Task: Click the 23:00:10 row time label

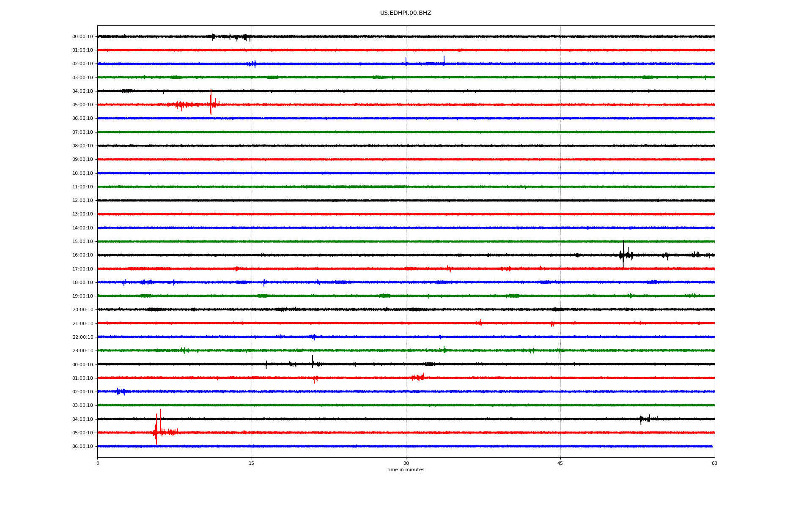Action: (x=82, y=351)
